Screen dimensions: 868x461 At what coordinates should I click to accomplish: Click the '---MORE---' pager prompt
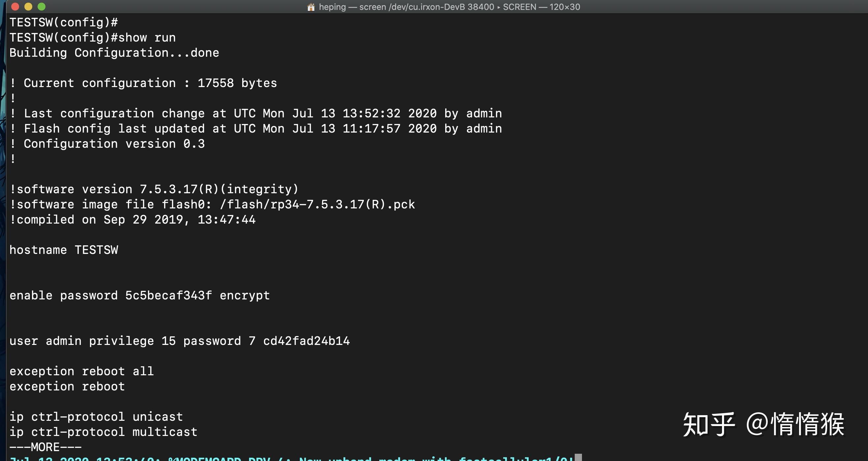point(45,447)
